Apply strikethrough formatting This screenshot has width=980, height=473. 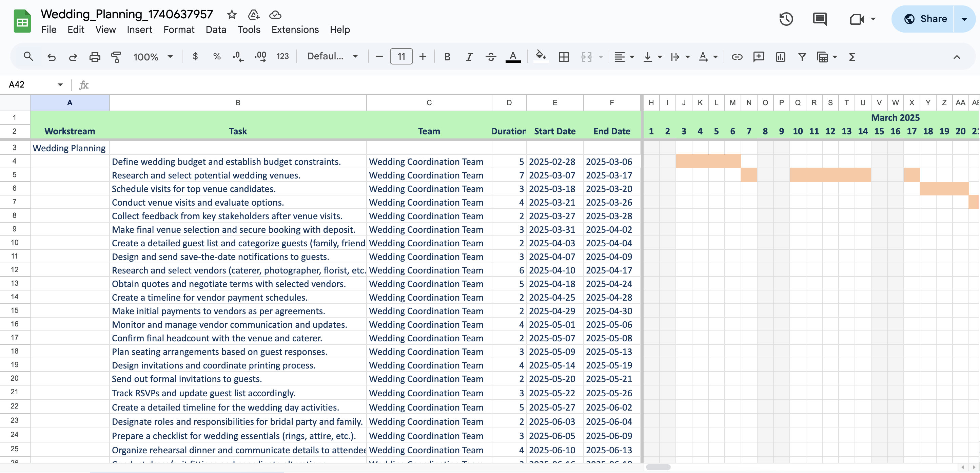click(491, 57)
